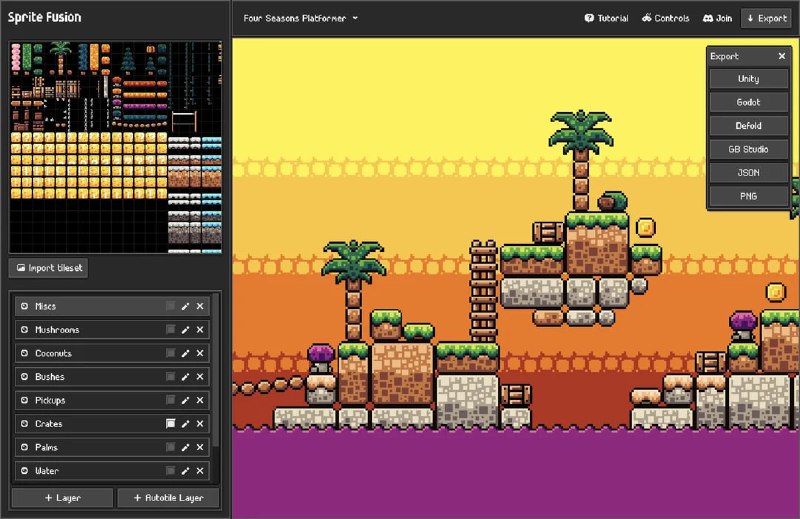The image size is (800, 519).
Task: Export map to Unity
Action: [x=748, y=79]
